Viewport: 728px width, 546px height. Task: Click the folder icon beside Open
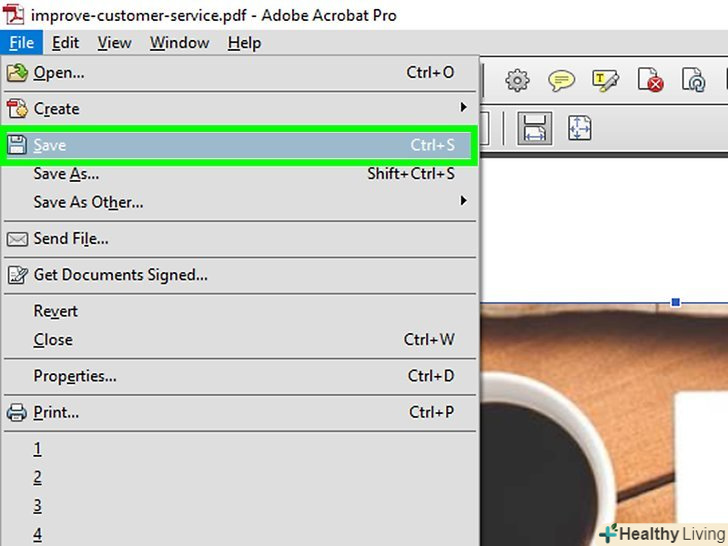[x=17, y=73]
